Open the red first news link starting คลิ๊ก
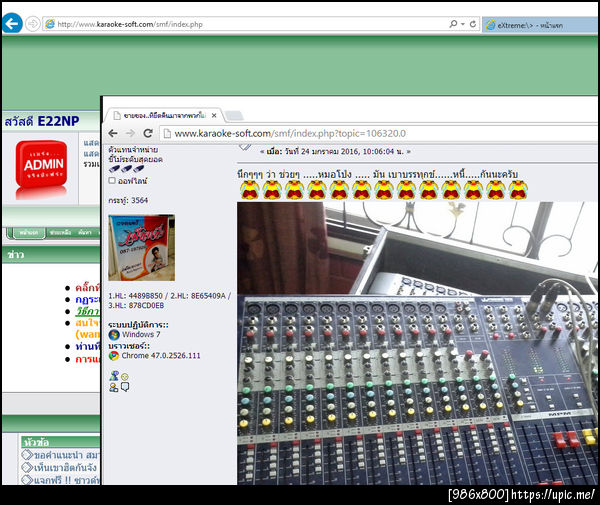 (x=88, y=287)
